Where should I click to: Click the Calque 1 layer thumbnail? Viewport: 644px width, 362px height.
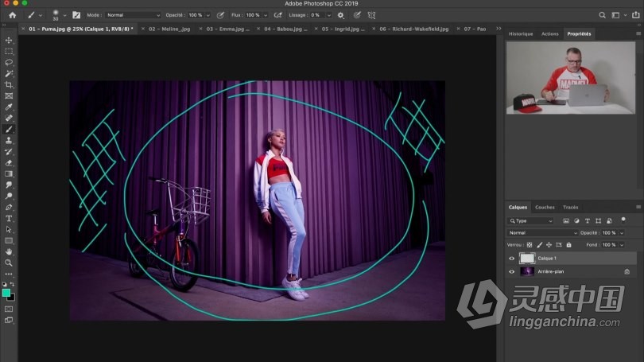[x=527, y=258]
